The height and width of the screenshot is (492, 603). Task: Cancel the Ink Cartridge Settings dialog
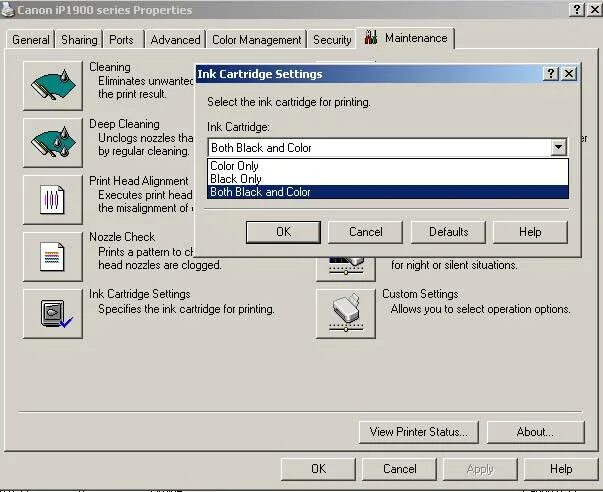click(x=366, y=232)
